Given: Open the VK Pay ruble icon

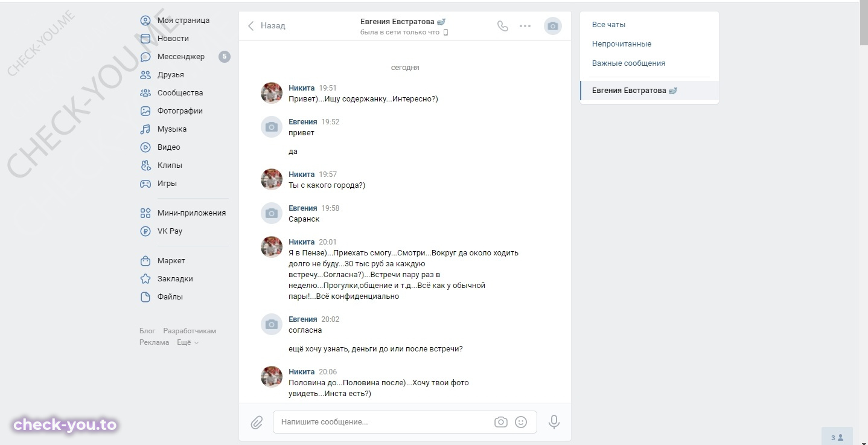Looking at the screenshot, I should coord(145,231).
